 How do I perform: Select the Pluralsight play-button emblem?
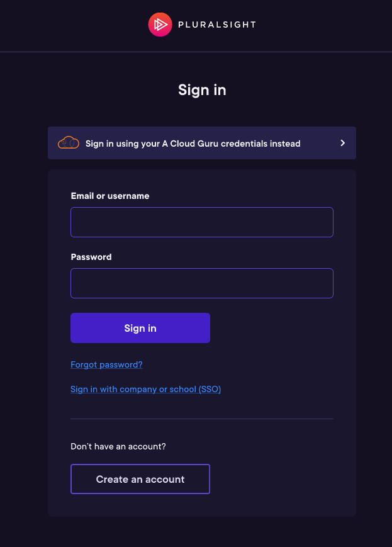(x=159, y=25)
